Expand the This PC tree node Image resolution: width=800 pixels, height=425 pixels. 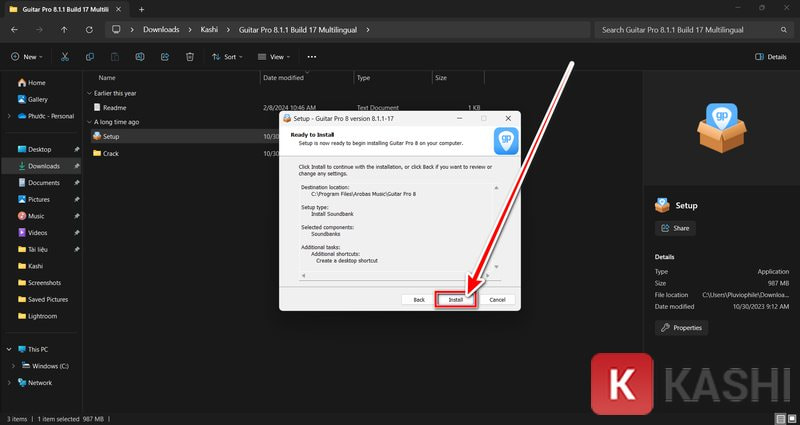(9, 349)
